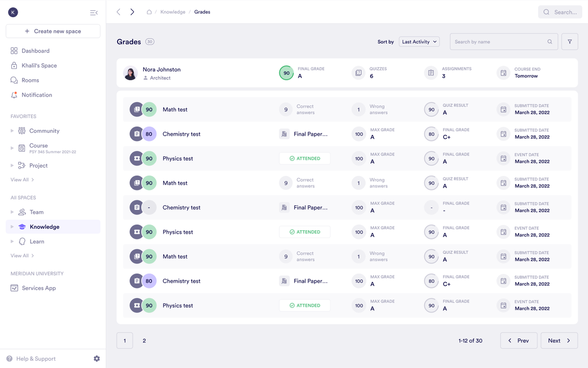Expand the Team space
Screen dimensions: 588x368
point(12,212)
